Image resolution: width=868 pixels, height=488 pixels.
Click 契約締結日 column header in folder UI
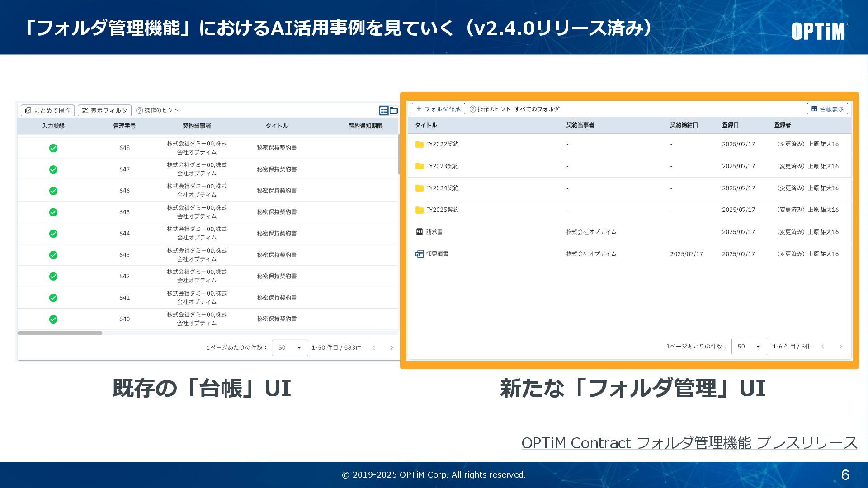pyautogui.click(x=684, y=125)
